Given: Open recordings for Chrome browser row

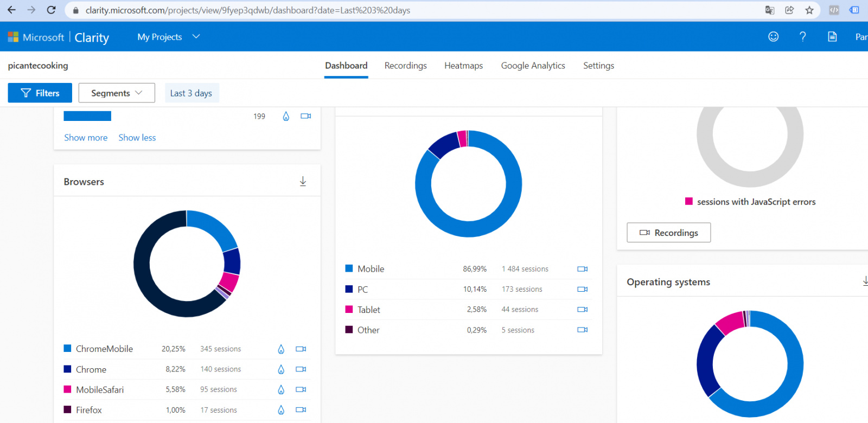Looking at the screenshot, I should tap(301, 369).
